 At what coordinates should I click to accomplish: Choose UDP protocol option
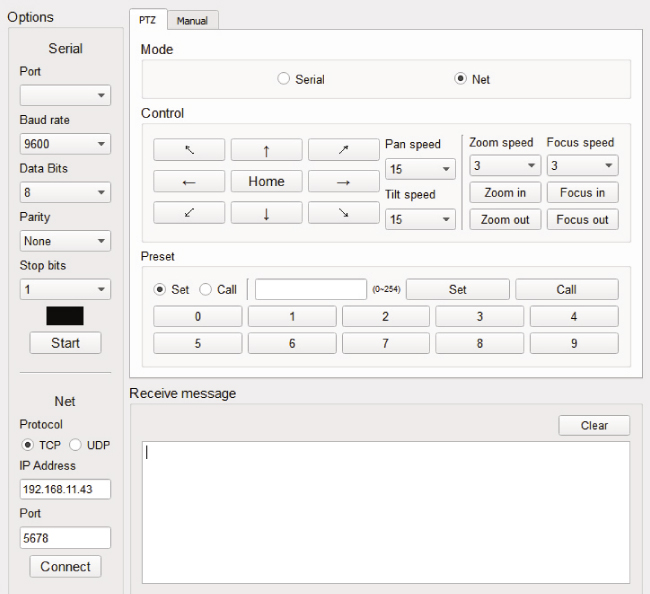tap(75, 445)
